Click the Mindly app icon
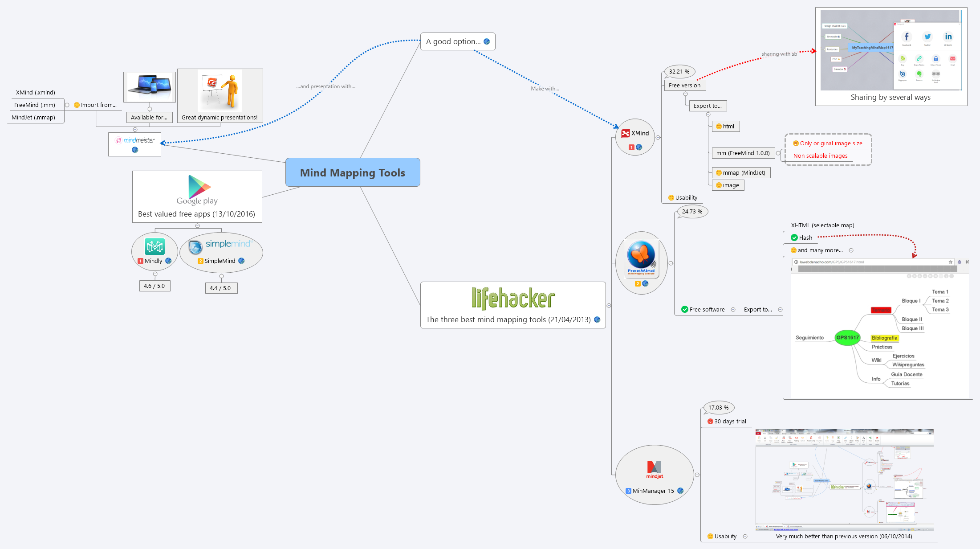The height and width of the screenshot is (549, 980). point(154,246)
